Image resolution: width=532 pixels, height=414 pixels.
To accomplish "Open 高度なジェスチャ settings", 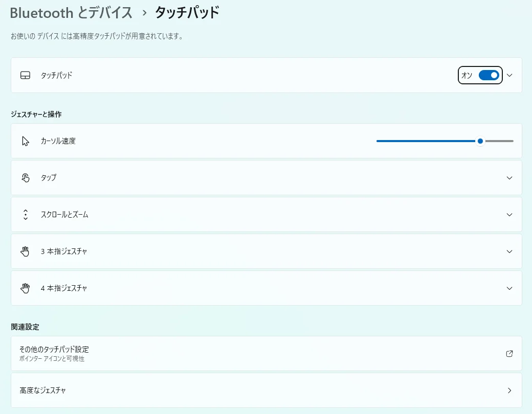I will pyautogui.click(x=267, y=390).
